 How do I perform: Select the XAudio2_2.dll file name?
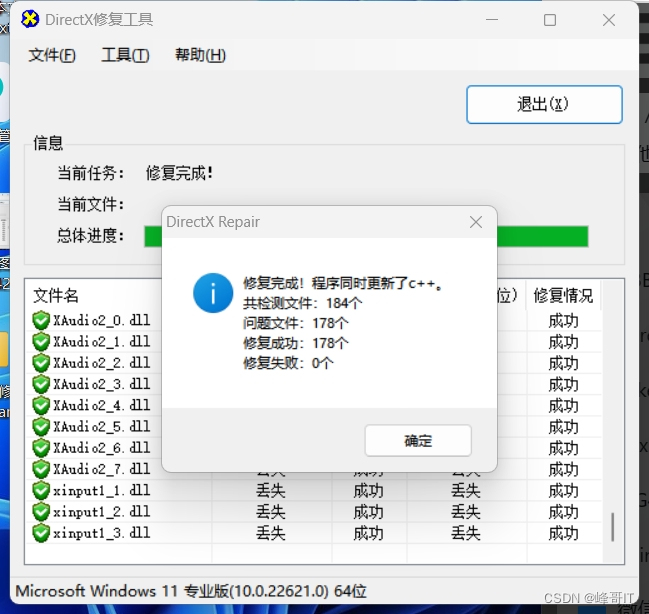point(101,363)
